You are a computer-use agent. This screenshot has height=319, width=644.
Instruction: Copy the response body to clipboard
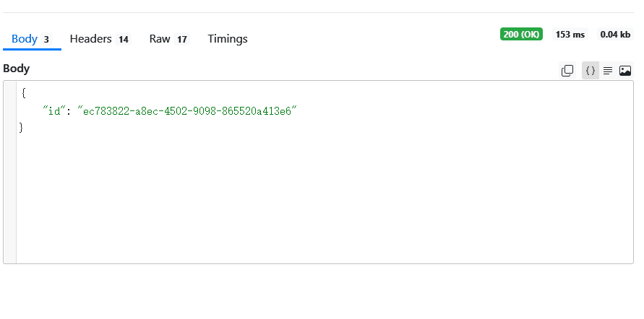point(568,70)
